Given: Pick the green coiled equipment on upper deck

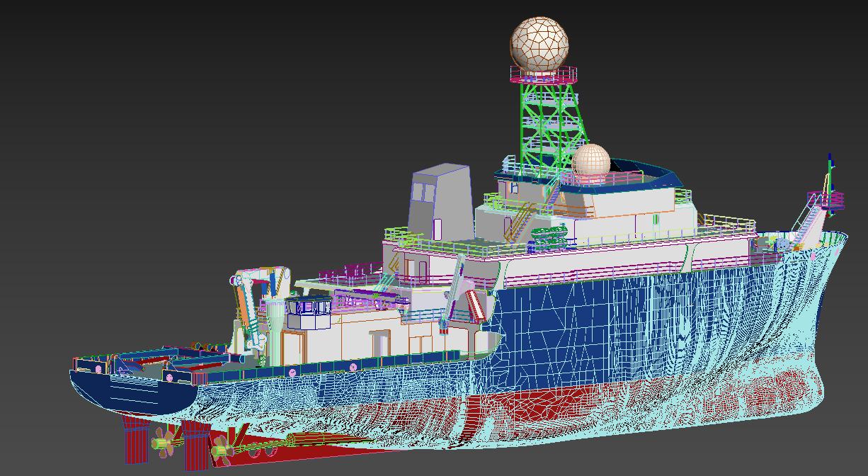Looking at the screenshot, I should (547, 236).
